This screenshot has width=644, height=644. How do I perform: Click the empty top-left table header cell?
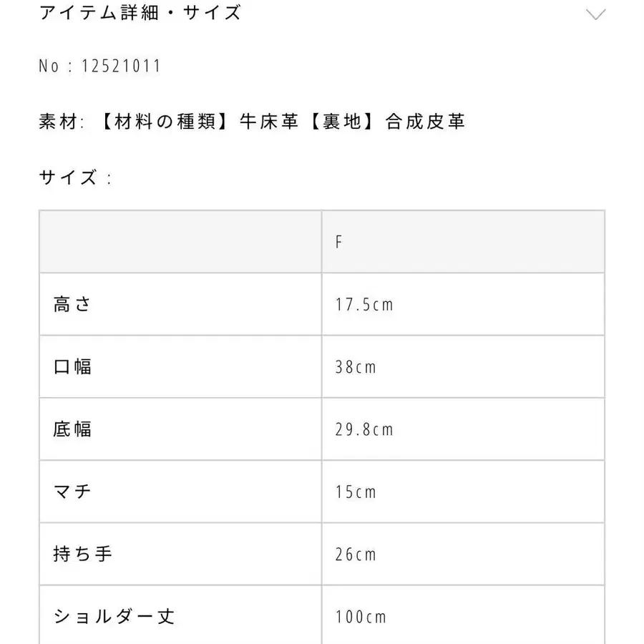[180, 242]
